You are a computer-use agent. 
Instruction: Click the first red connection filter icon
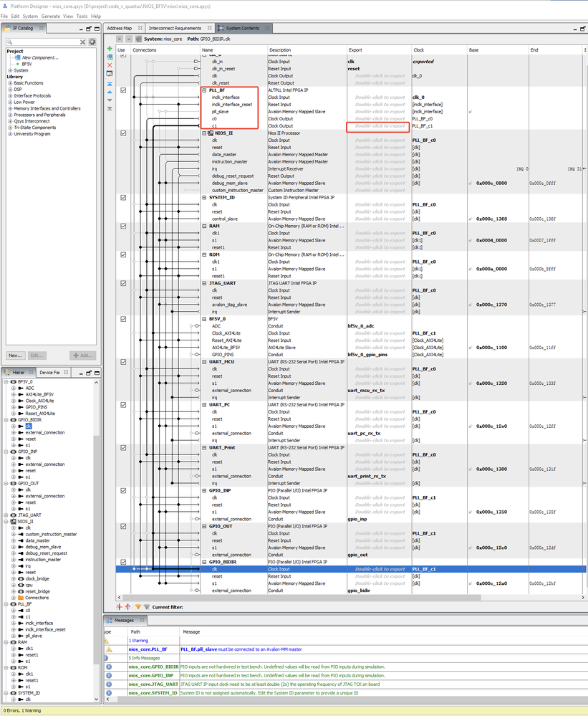point(119,607)
